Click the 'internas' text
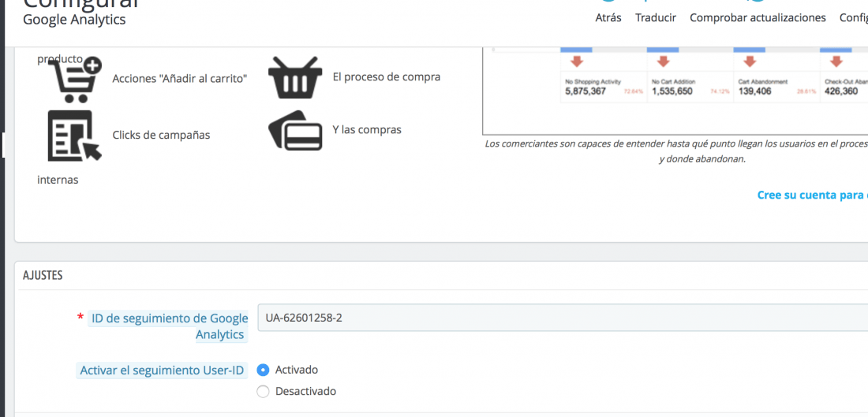 pos(58,181)
